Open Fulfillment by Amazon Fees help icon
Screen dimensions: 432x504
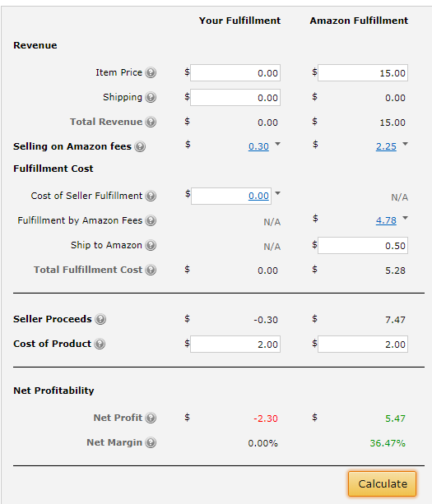click(151, 220)
